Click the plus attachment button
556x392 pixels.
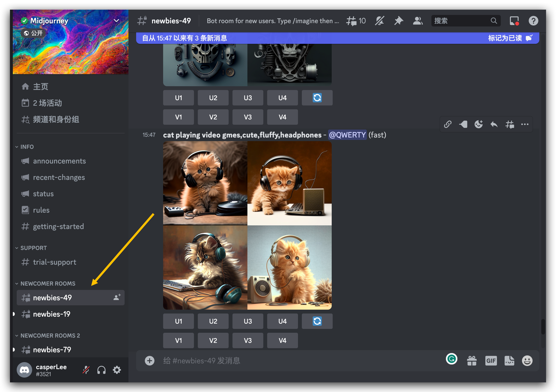click(x=150, y=360)
